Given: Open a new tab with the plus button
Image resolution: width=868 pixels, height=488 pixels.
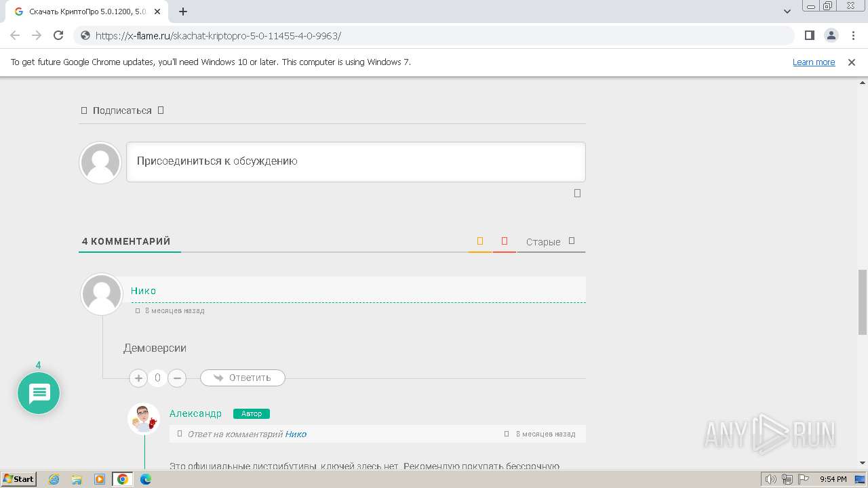Looking at the screenshot, I should tap(183, 12).
